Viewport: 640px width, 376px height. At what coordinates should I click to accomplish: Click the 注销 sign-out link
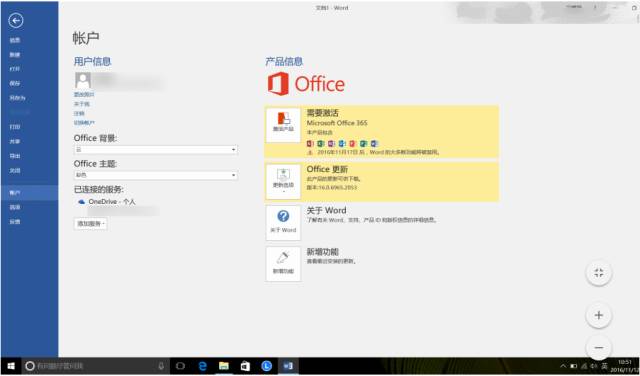click(x=79, y=113)
